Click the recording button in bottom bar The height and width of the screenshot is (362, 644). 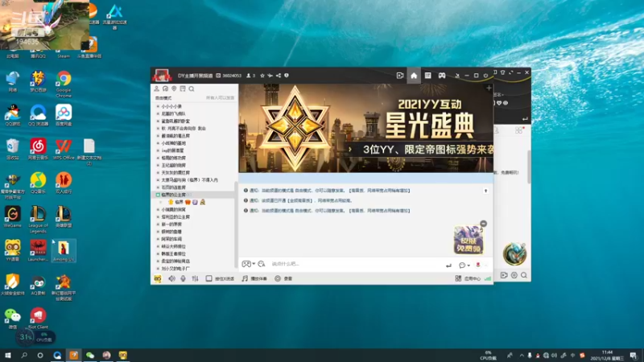click(283, 278)
